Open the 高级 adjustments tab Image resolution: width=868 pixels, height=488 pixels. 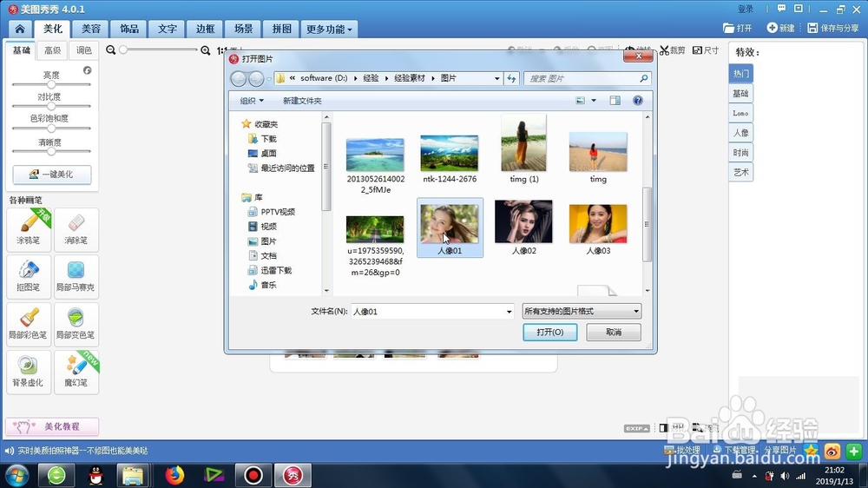coord(53,50)
